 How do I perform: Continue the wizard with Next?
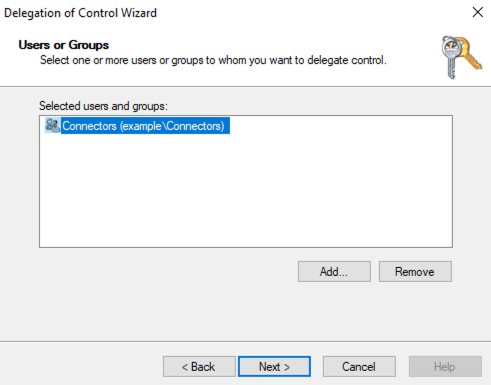274,366
